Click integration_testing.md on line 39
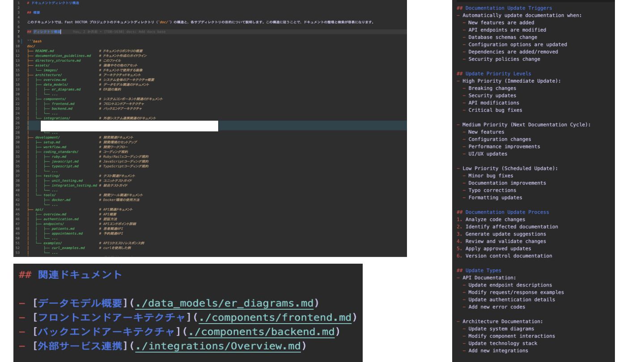Image resolution: width=644 pixels, height=362 pixels. pos(74,185)
